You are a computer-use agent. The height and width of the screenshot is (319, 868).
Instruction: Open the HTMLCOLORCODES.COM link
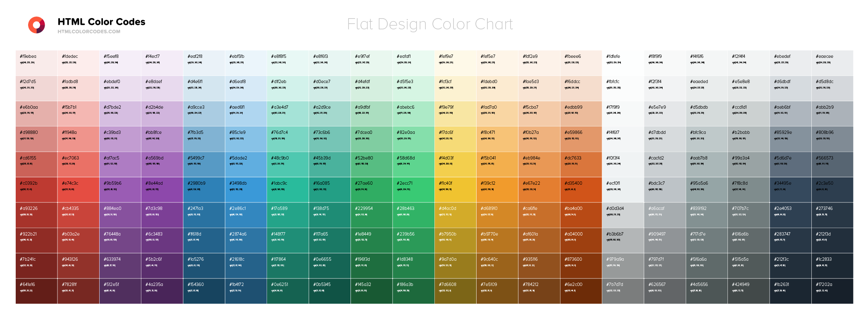pos(89,32)
